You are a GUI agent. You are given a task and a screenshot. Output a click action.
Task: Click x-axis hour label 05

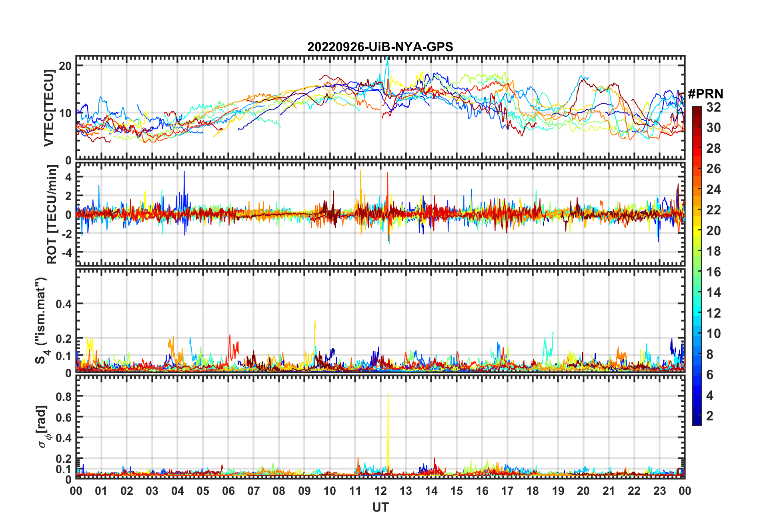click(203, 491)
